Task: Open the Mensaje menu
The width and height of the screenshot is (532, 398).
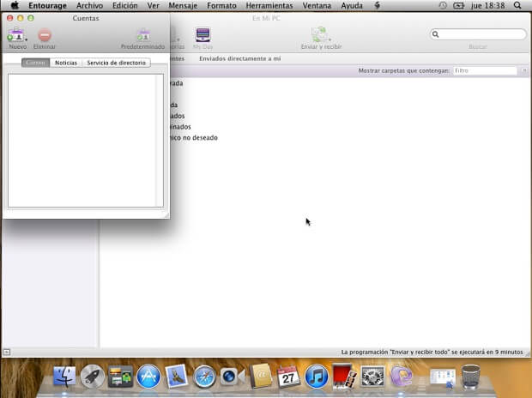Action: click(183, 5)
